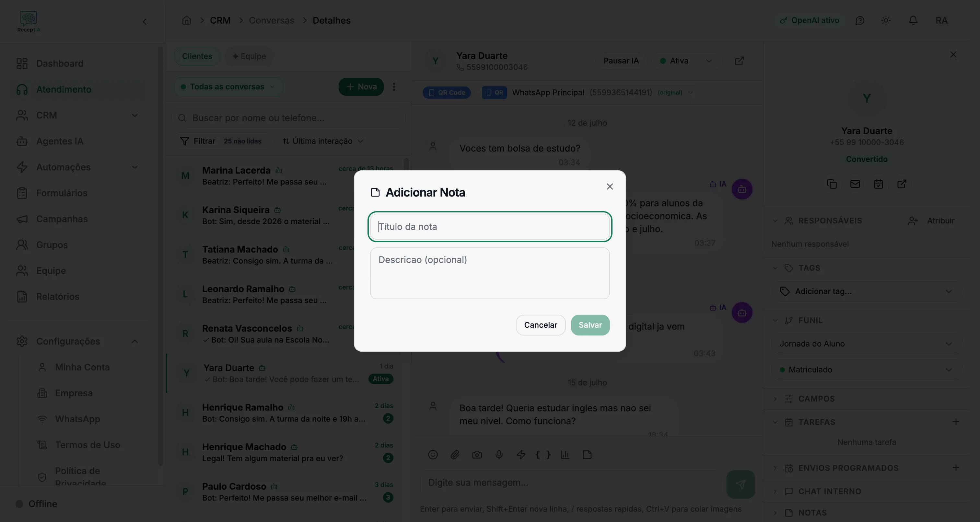Start a new conversation with Nova
This screenshot has height=522, width=980.
click(x=361, y=87)
